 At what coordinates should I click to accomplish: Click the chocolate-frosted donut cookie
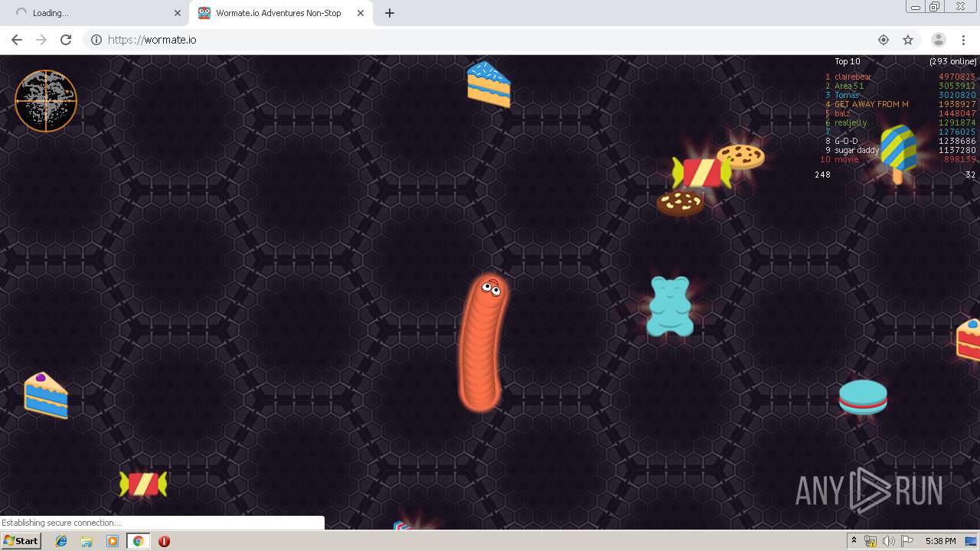pos(680,204)
